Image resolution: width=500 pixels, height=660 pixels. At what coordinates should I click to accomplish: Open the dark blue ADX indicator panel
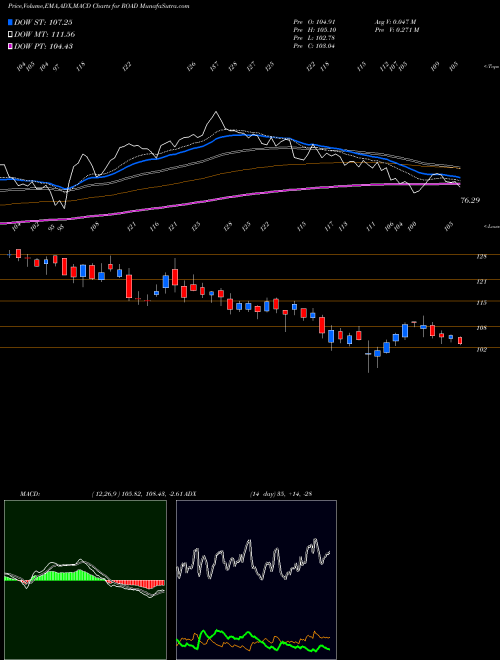point(256,580)
